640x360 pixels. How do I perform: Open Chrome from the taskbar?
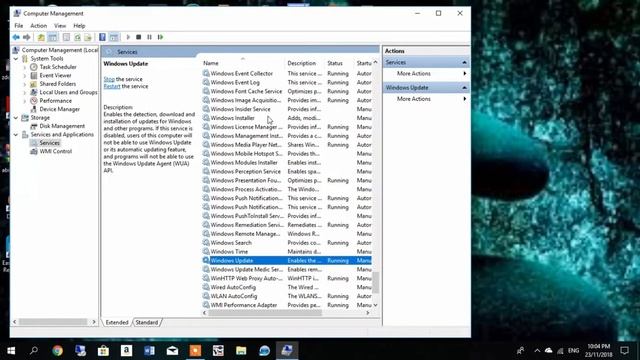coord(58,351)
